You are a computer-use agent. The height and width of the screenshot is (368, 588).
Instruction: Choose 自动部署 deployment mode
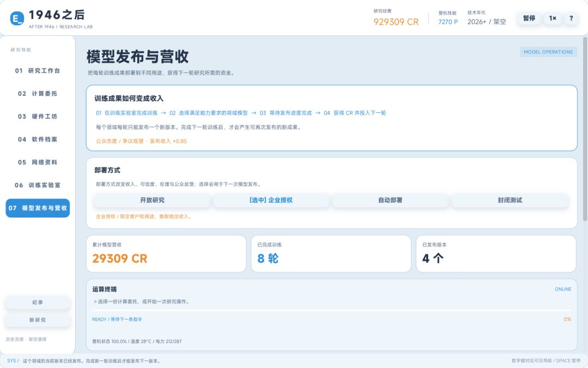pos(390,200)
